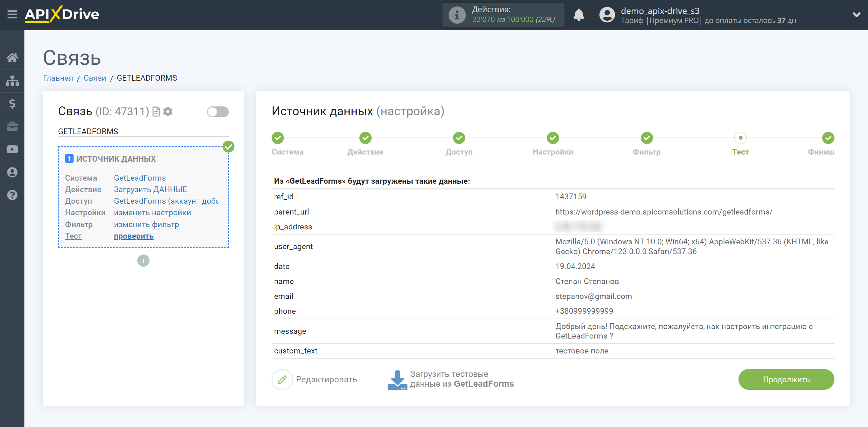
Task: Click the green check on data source block
Action: (229, 147)
